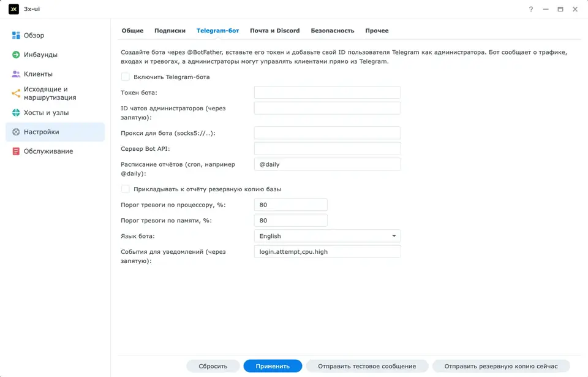Screen dimensions: 588x377
Task: Open Обзор in the sidebar
Action: (x=55, y=36)
